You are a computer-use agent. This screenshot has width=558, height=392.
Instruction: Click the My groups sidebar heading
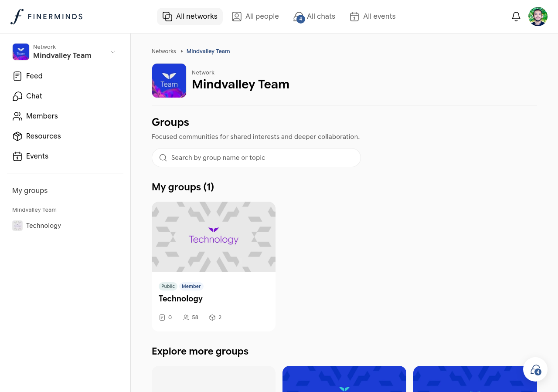pos(30,191)
